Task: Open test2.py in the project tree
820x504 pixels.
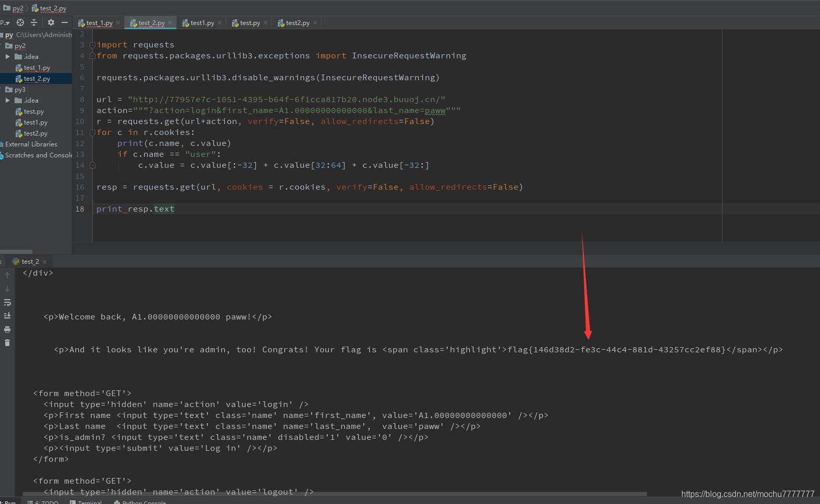Action: [35, 133]
